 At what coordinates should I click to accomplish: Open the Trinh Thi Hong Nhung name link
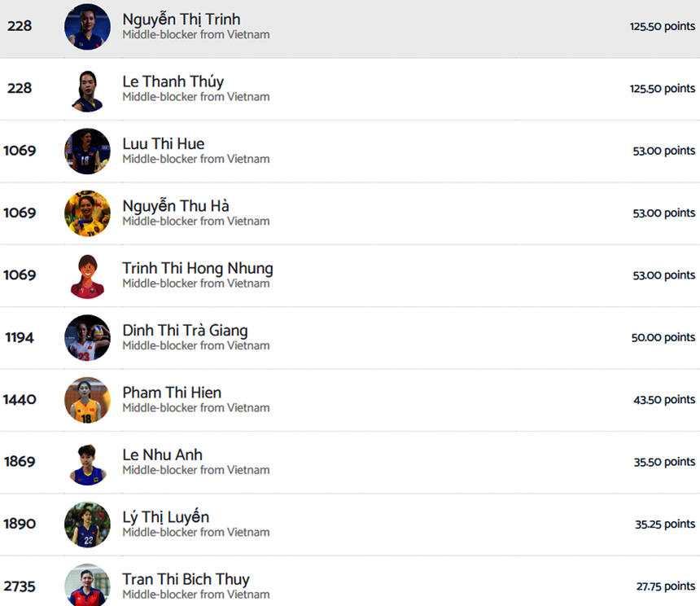(x=198, y=268)
